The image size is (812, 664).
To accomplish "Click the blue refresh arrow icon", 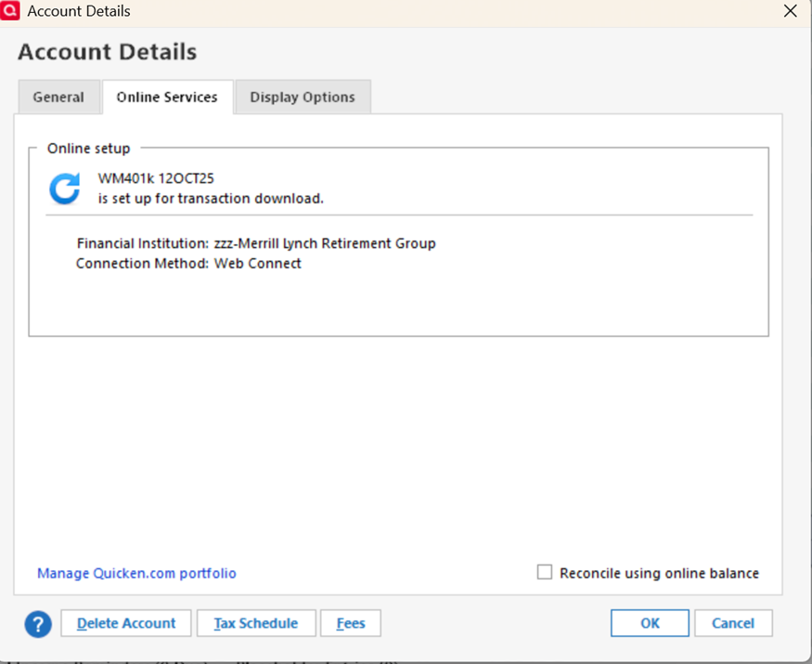I will click(x=65, y=189).
